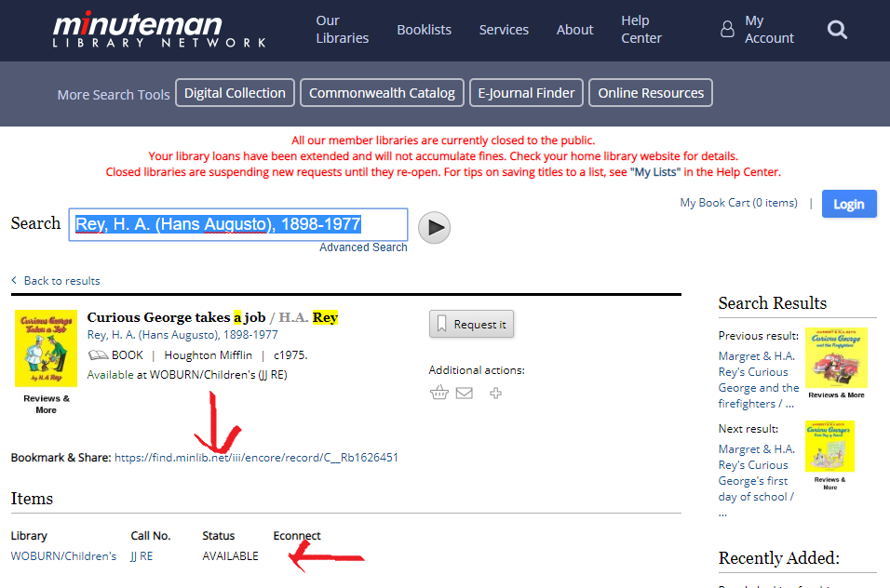Open previous result Curious George and the firefighters
890x588 pixels.
pos(759,380)
